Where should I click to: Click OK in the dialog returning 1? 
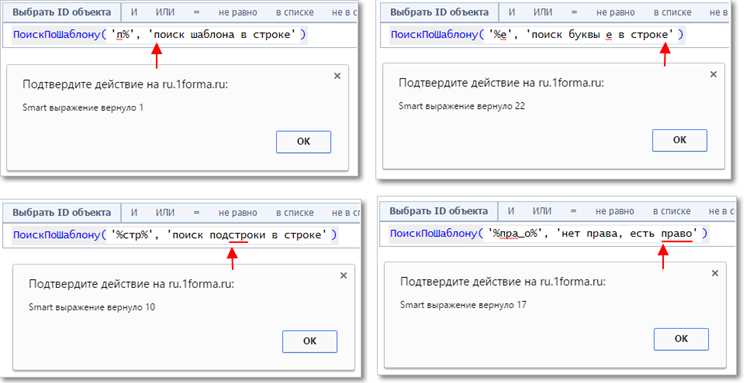click(303, 142)
